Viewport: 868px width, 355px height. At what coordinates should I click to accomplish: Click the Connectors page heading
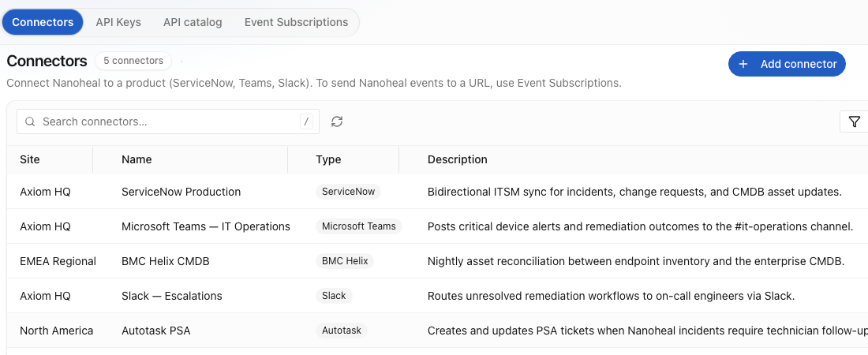(47, 61)
